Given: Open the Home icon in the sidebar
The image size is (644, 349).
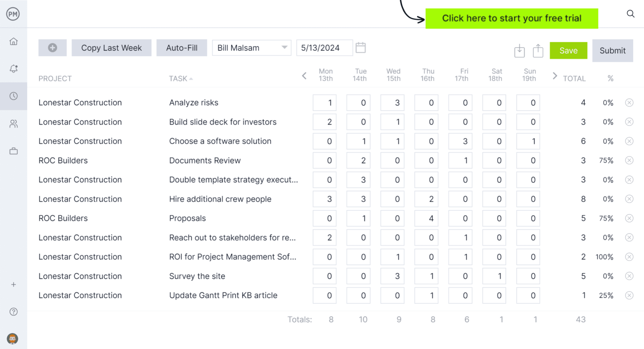Looking at the screenshot, I should point(13,42).
